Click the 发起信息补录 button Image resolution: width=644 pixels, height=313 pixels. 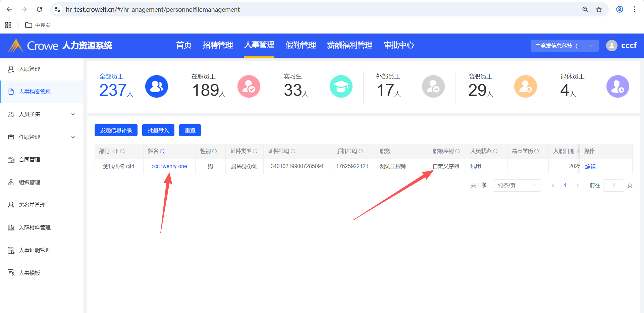tap(116, 130)
